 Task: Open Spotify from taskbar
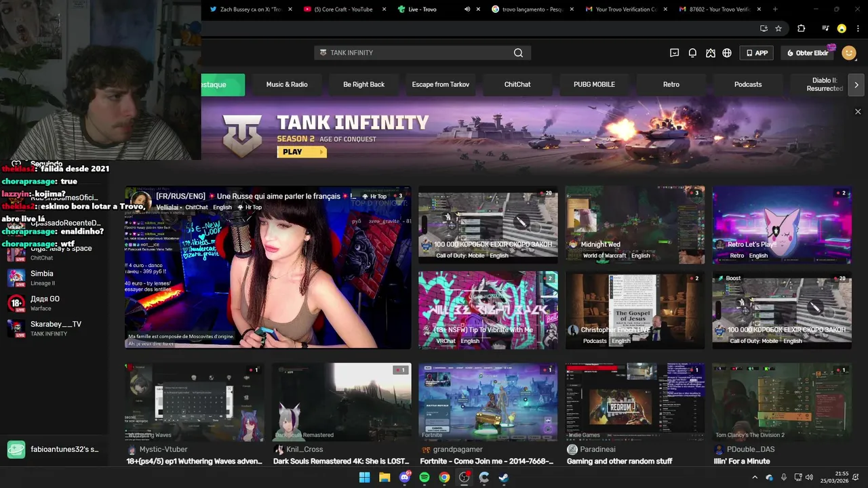(425, 477)
